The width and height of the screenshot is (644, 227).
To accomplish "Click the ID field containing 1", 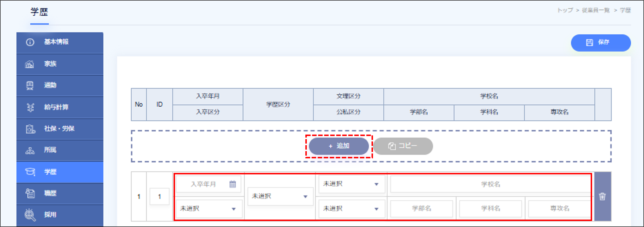I will point(160,197).
